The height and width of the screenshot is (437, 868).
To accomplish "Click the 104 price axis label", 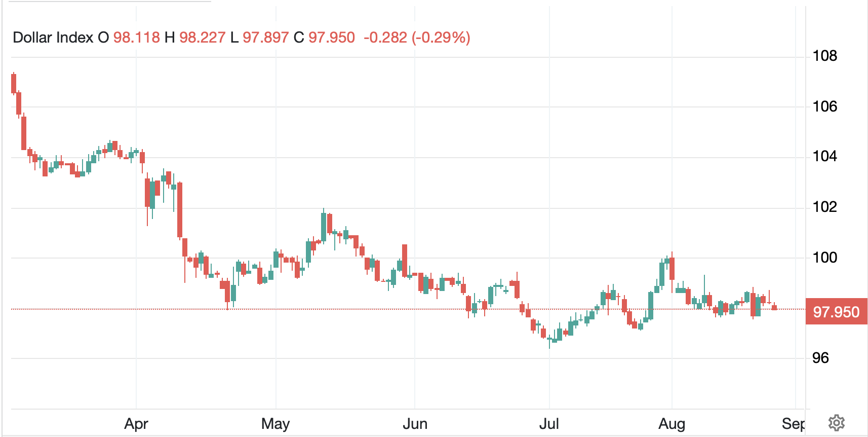I will point(824,156).
